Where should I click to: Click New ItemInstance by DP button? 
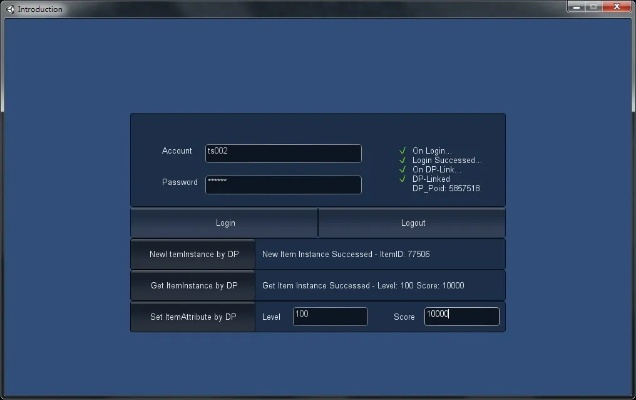tap(193, 254)
